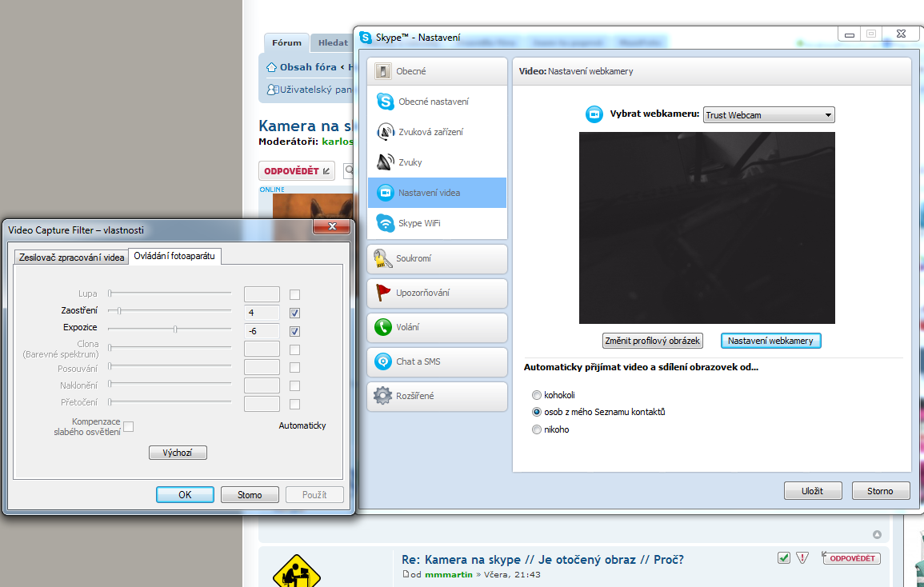Viewport: 924px width, 587px height.
Task: Uncheck the Expozice automatic checkbox
Action: coord(294,331)
